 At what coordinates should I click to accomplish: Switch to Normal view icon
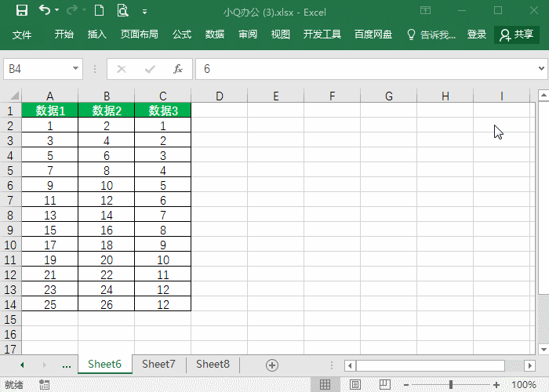click(x=325, y=385)
